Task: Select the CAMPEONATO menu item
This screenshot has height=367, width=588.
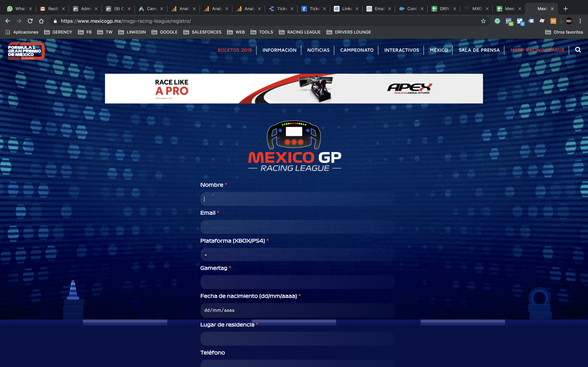Action: 357,50
